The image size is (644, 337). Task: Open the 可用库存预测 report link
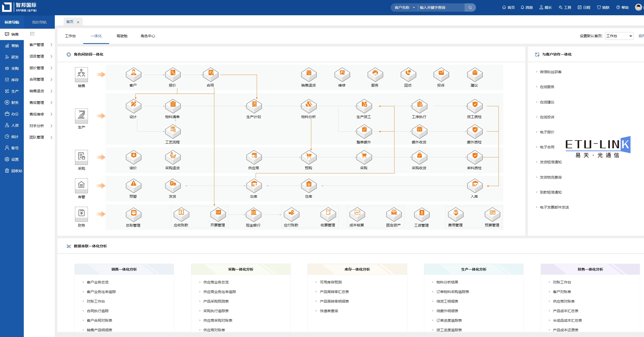tap(331, 282)
